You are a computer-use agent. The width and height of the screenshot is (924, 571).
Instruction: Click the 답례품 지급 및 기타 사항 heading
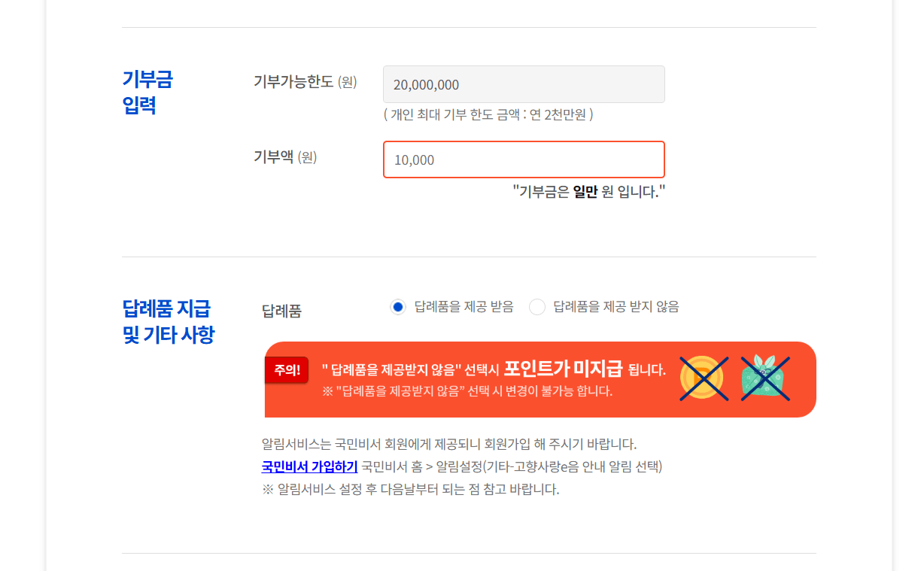[168, 321]
